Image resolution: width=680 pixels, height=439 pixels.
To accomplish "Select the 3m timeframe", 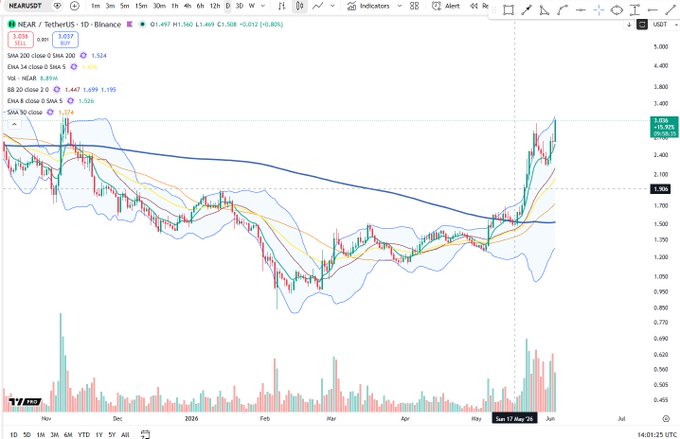I will (x=110, y=6).
